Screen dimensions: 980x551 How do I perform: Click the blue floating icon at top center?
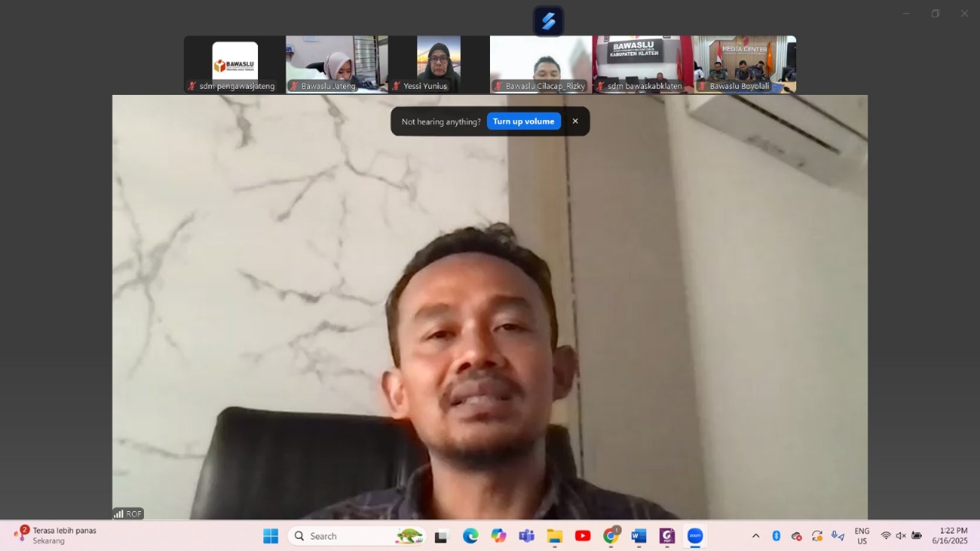click(548, 21)
